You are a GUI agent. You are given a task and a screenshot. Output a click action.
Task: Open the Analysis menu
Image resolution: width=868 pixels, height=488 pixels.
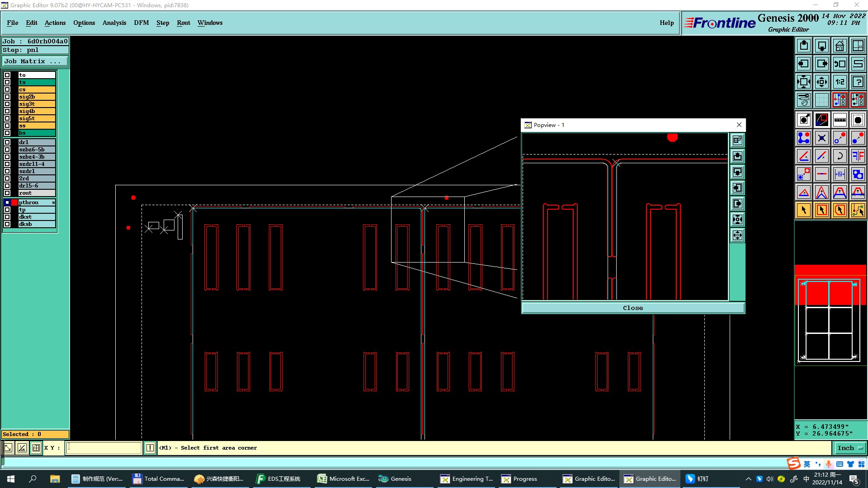tap(114, 23)
